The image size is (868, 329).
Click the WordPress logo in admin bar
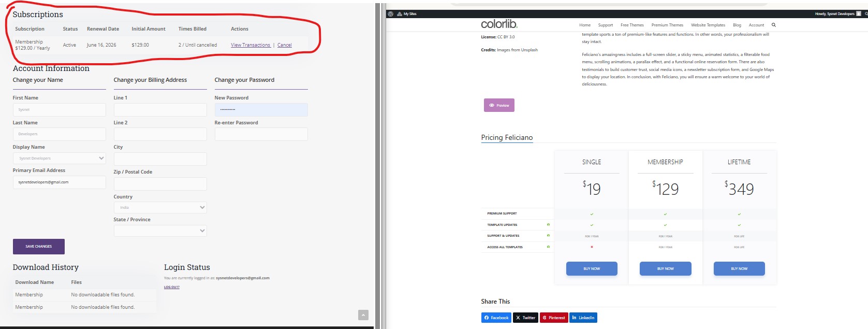coord(391,14)
